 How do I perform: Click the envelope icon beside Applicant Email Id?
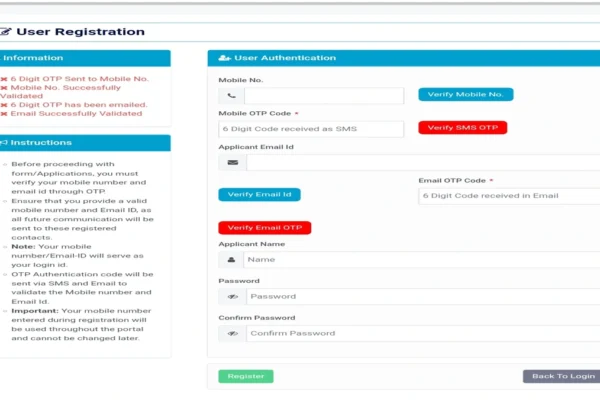(232, 162)
